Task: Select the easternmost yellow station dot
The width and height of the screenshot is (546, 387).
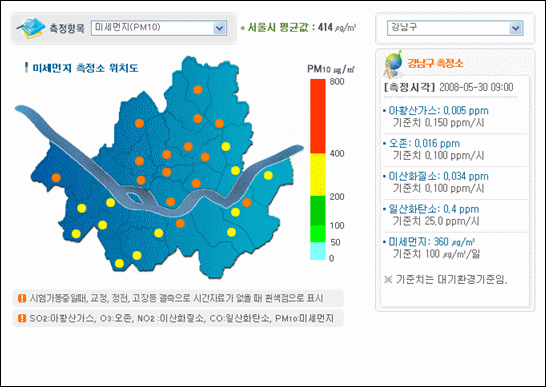Action: 268,175
